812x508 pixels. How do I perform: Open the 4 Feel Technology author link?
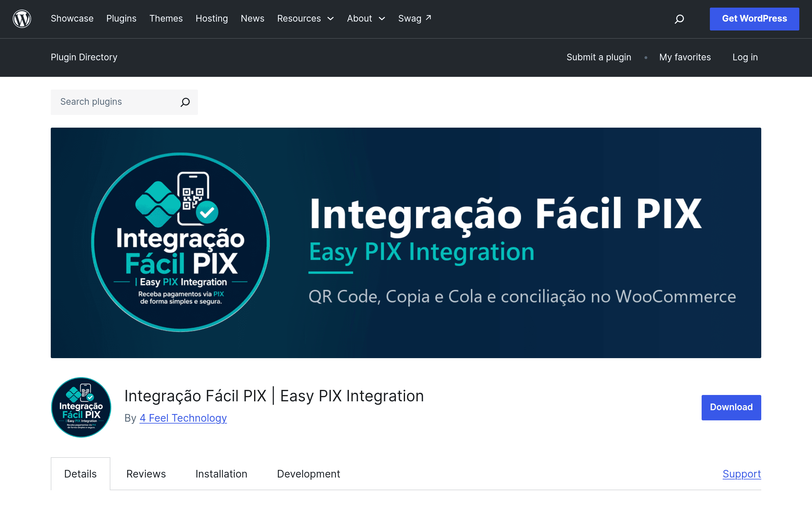(x=183, y=418)
